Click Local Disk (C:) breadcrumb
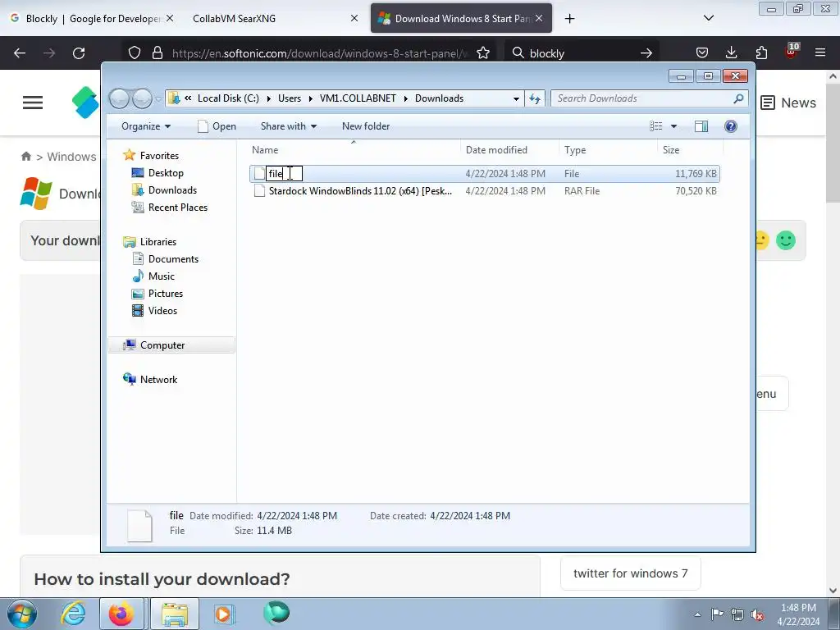The image size is (840, 630). (228, 98)
